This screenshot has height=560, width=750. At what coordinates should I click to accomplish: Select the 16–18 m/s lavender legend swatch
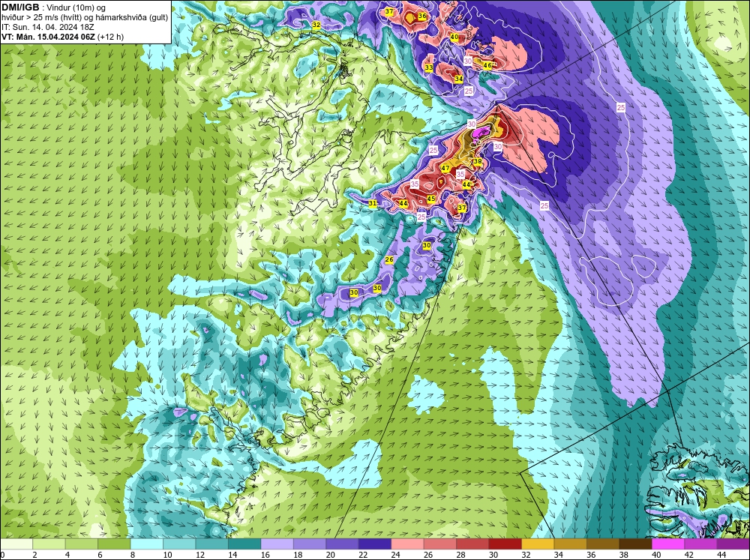[x=277, y=544]
